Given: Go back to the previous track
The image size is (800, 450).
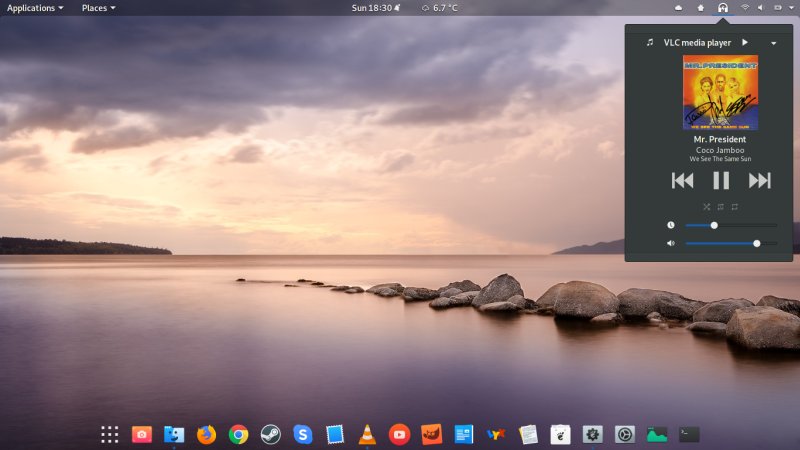Looking at the screenshot, I should click(683, 180).
